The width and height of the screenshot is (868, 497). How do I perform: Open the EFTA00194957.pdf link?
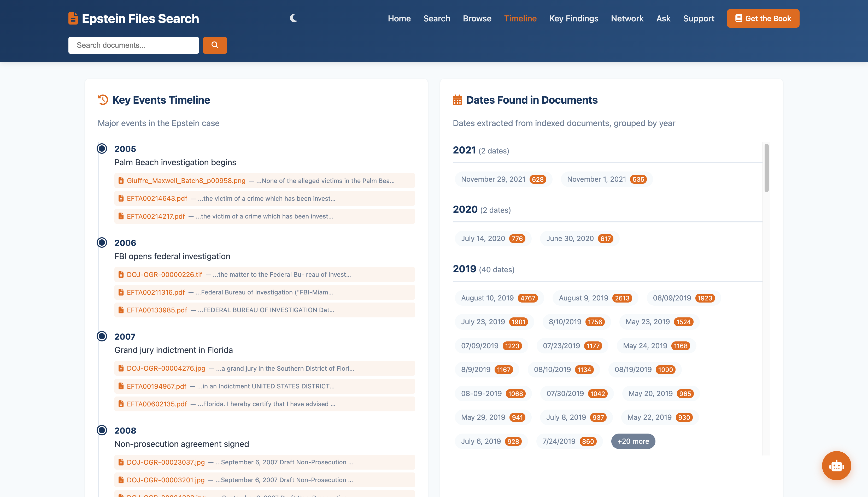(156, 386)
